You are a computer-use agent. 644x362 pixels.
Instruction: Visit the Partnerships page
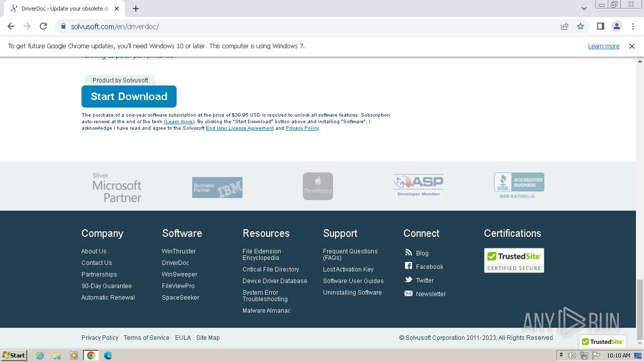99,275
